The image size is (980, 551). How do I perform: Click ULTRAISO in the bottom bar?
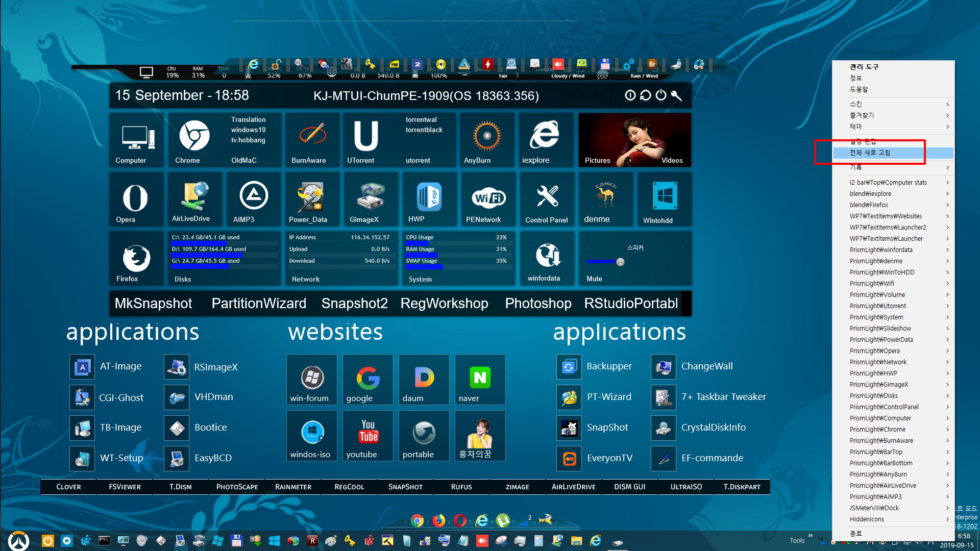[686, 487]
